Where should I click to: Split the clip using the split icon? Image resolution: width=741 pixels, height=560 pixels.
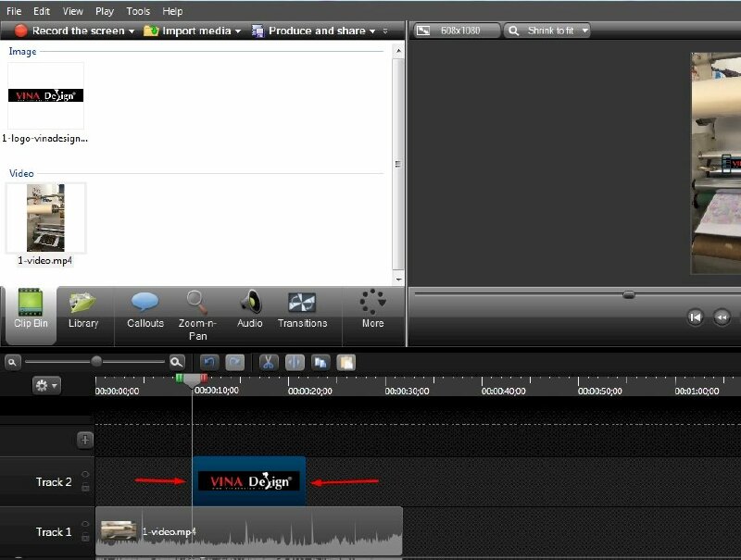click(294, 362)
